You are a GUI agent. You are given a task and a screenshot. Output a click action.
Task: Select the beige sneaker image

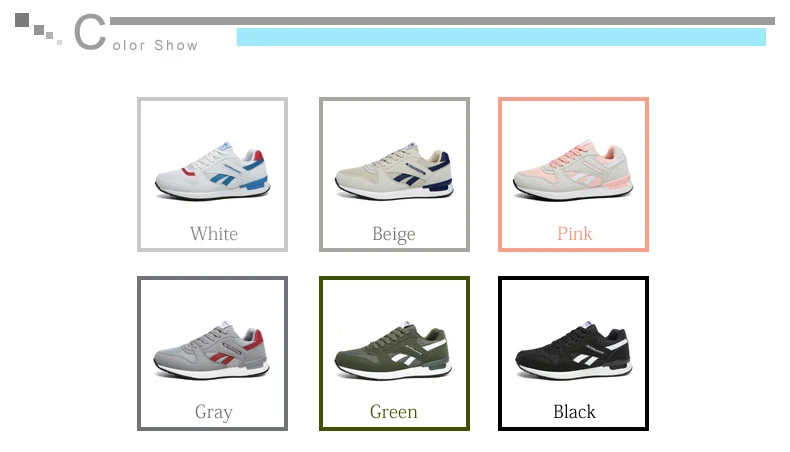click(x=394, y=171)
